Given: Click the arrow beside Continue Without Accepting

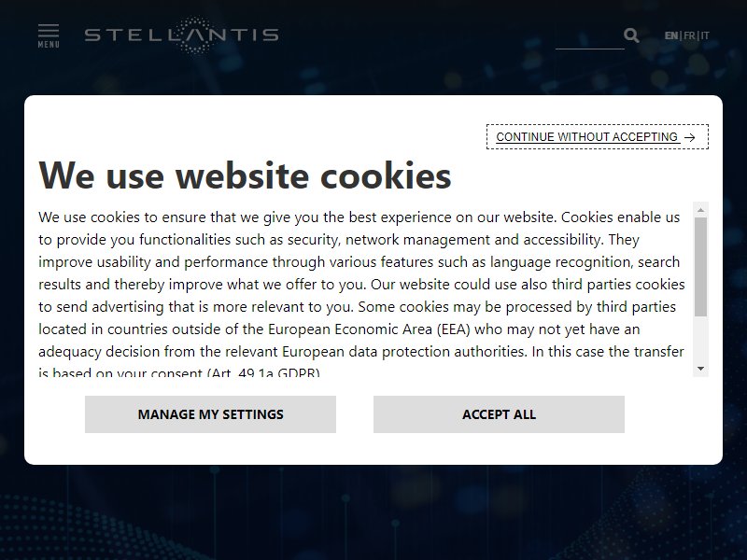Looking at the screenshot, I should pyautogui.click(x=689, y=137).
